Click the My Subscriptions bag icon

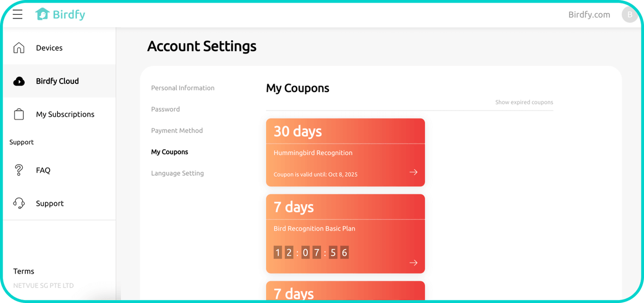pos(19,114)
